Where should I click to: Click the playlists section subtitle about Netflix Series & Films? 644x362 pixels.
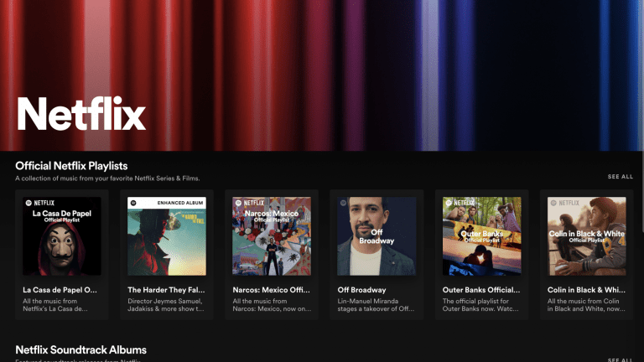click(107, 178)
